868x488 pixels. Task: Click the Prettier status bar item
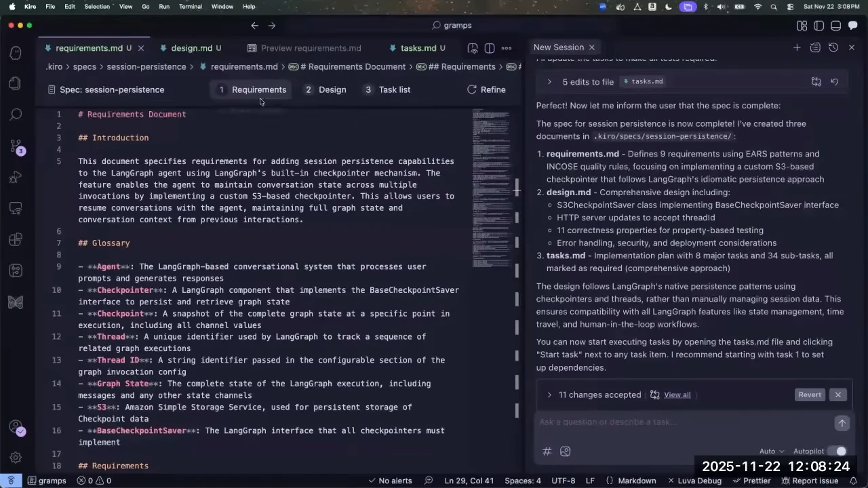click(x=751, y=481)
